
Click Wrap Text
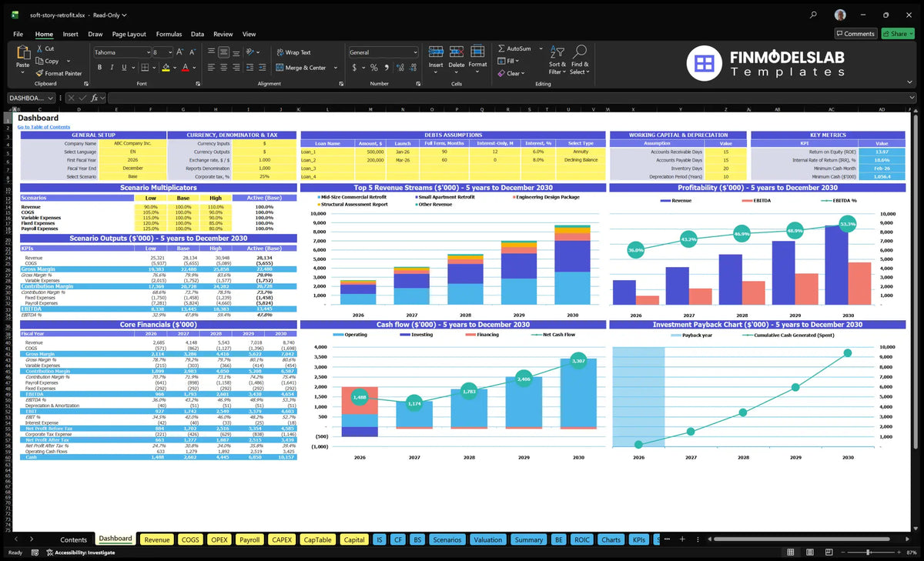tap(293, 52)
